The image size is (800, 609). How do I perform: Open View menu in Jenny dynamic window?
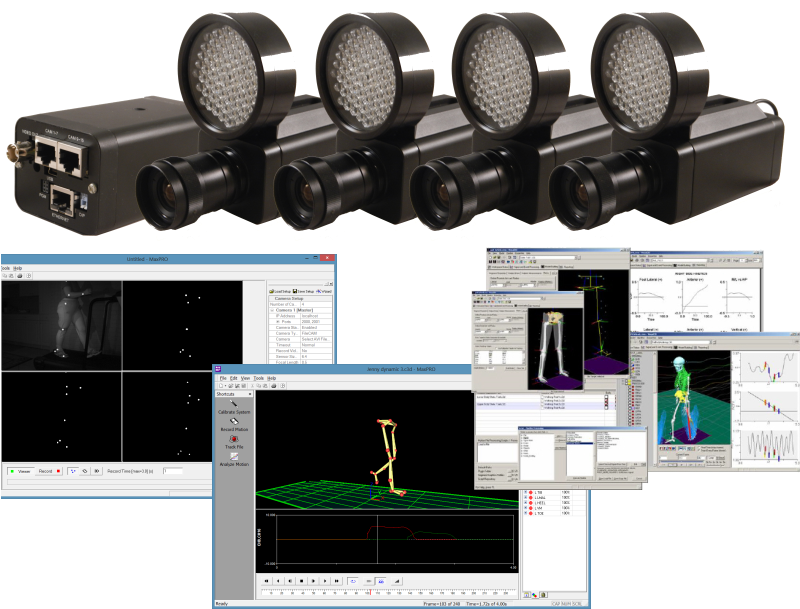245,378
